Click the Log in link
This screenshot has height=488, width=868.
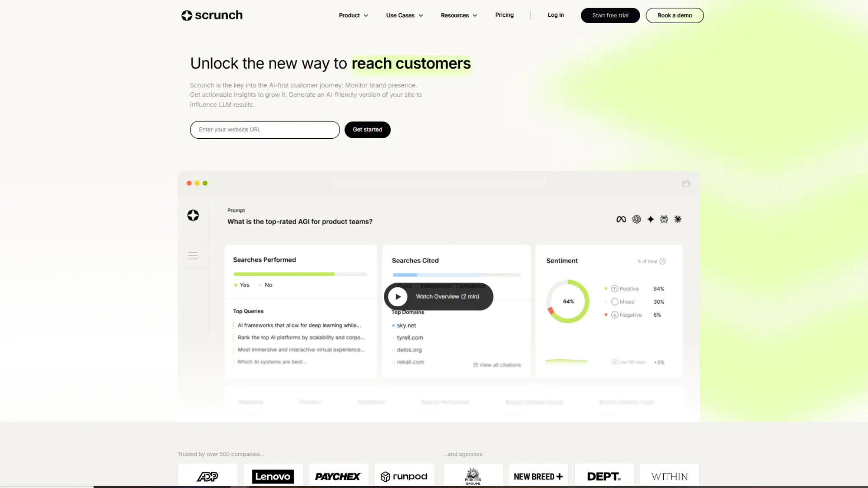click(556, 15)
